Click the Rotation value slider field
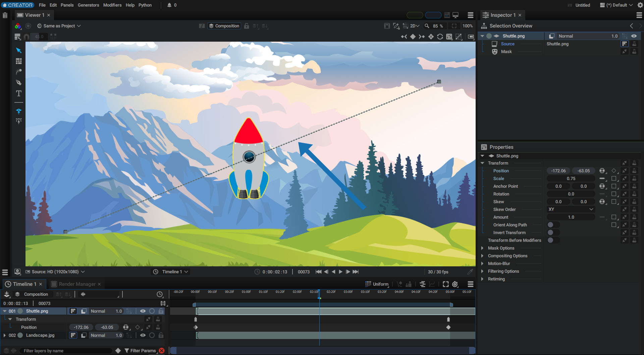This screenshot has height=355, width=644. pyautogui.click(x=571, y=194)
